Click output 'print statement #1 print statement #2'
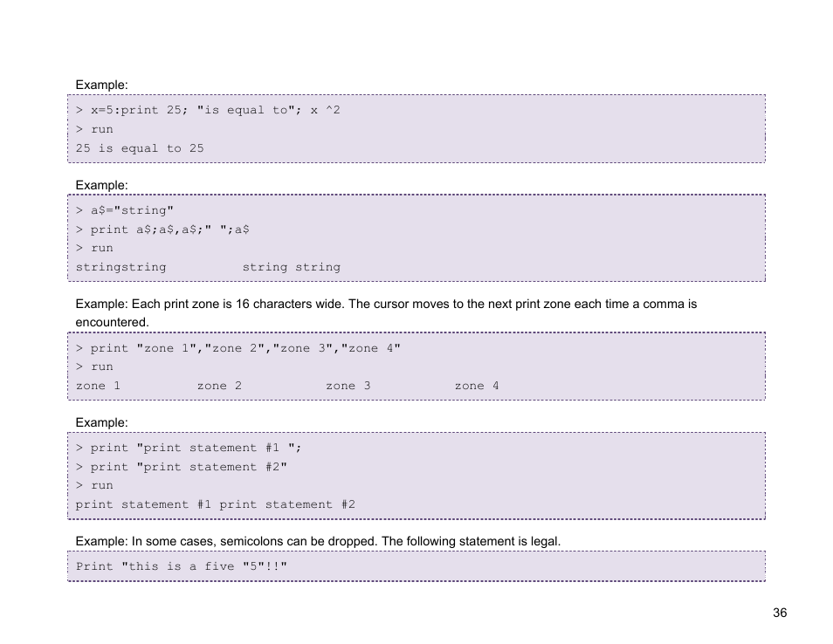Screen dimensions: 833x644 (x=215, y=505)
